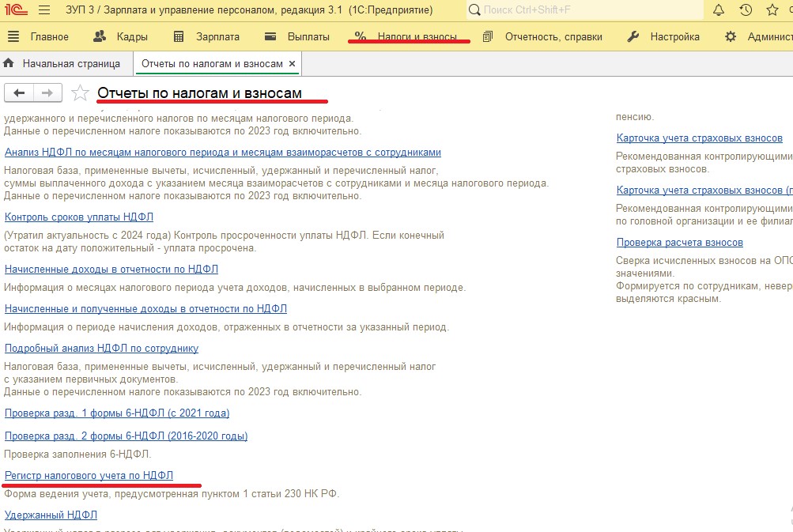The width and height of the screenshot is (793, 532).
Task: Open the Удержанный НДФЛ report link
Action: click(x=51, y=515)
